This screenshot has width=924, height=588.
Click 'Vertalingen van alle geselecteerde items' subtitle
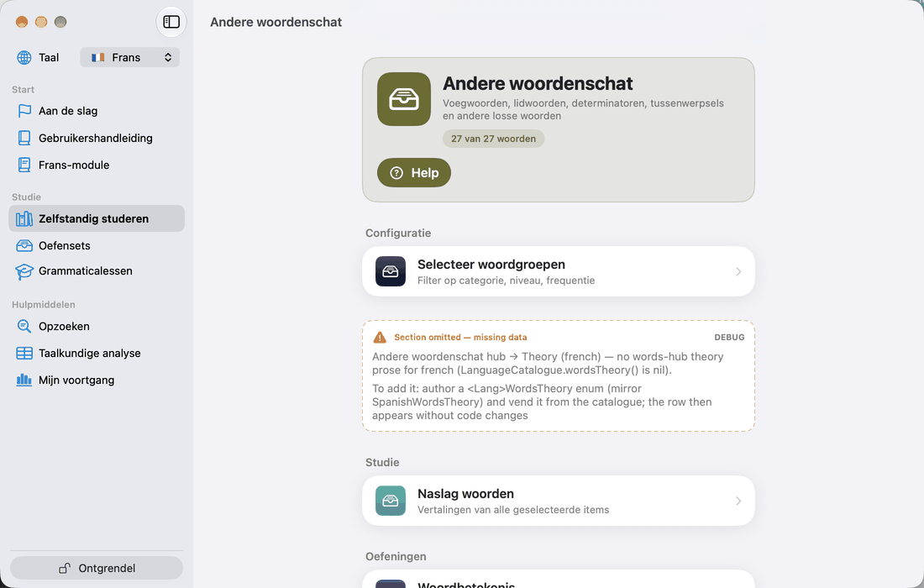click(x=512, y=510)
